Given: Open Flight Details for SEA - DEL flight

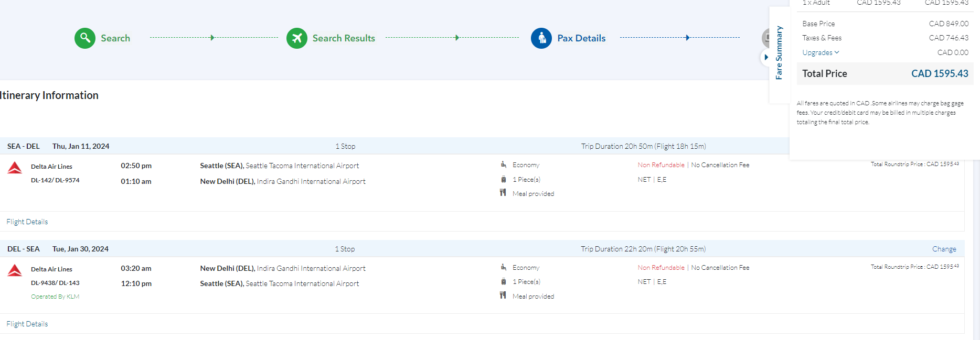Looking at the screenshot, I should click(27, 222).
